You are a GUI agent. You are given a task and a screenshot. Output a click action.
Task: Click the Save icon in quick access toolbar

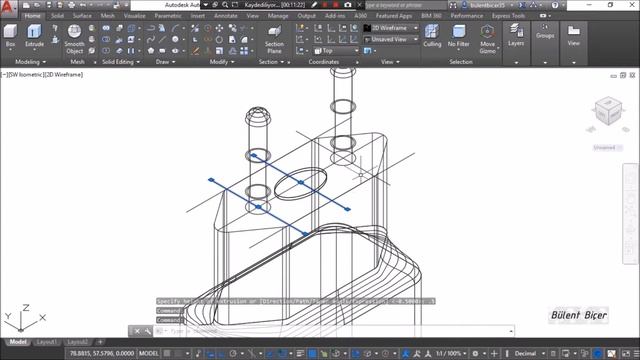click(49, 5)
